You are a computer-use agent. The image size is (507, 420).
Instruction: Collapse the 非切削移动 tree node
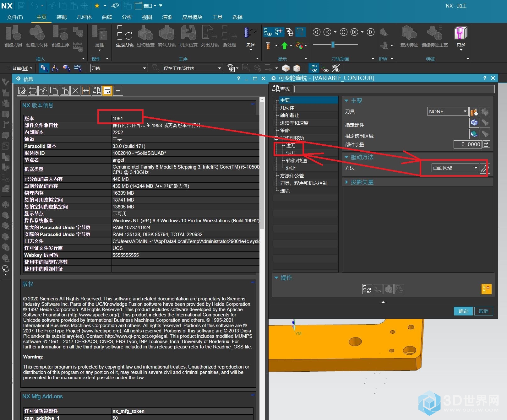276,138
